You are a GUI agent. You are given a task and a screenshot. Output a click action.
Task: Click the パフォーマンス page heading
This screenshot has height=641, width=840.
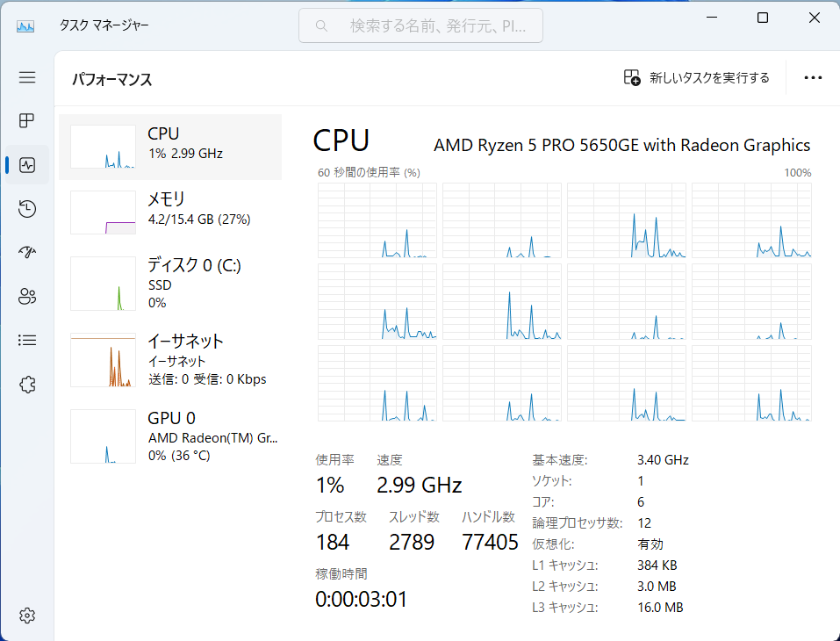coord(112,79)
